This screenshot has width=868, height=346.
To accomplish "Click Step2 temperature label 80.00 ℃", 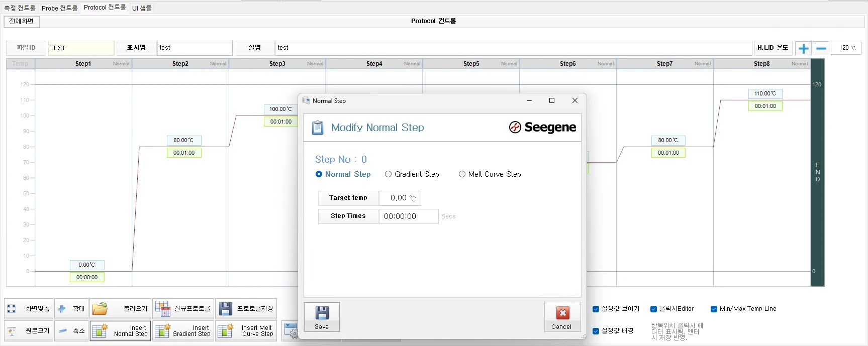I will click(x=184, y=140).
